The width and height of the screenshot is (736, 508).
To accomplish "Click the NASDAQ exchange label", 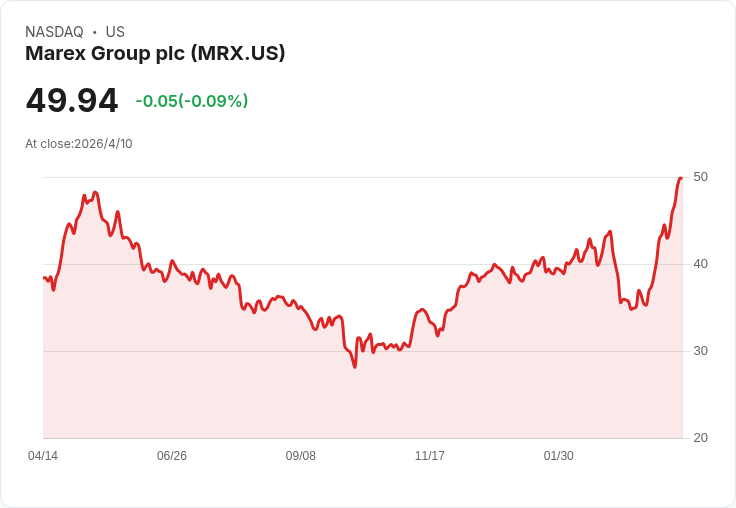I will pos(54,32).
